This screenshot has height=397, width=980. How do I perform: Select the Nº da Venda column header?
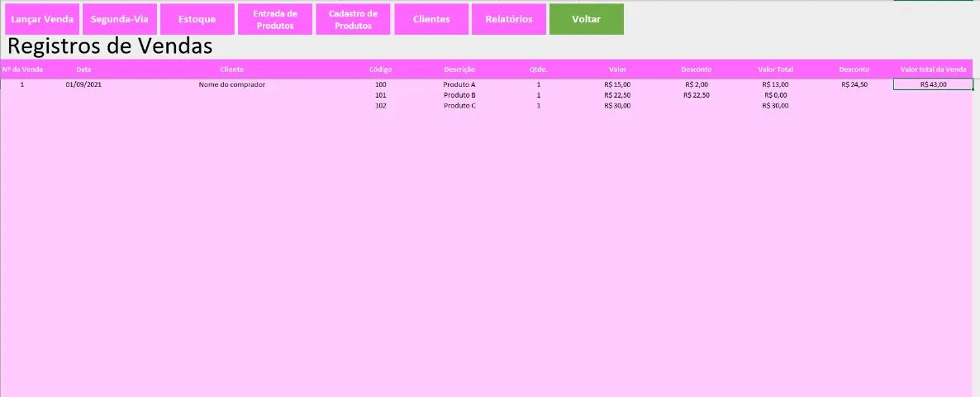22,69
